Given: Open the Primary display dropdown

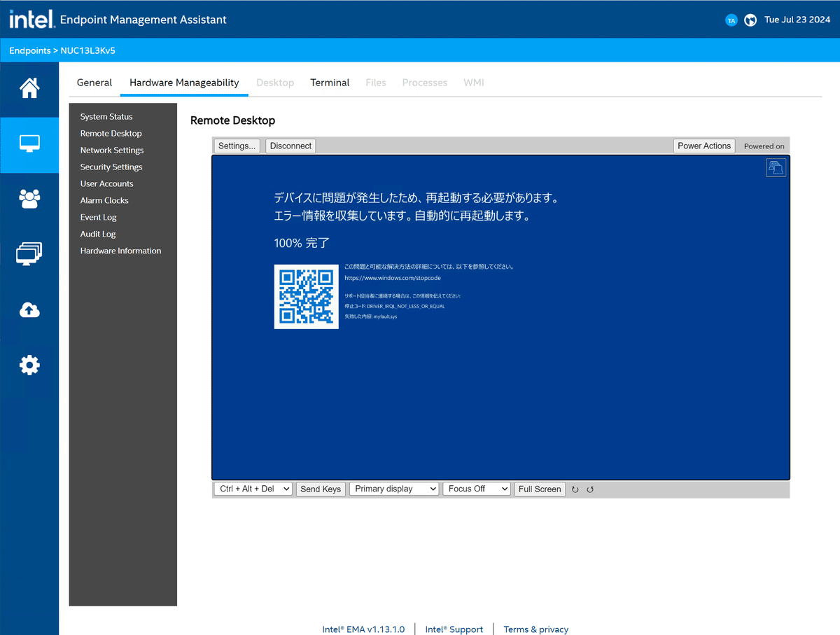Looking at the screenshot, I should pos(394,489).
